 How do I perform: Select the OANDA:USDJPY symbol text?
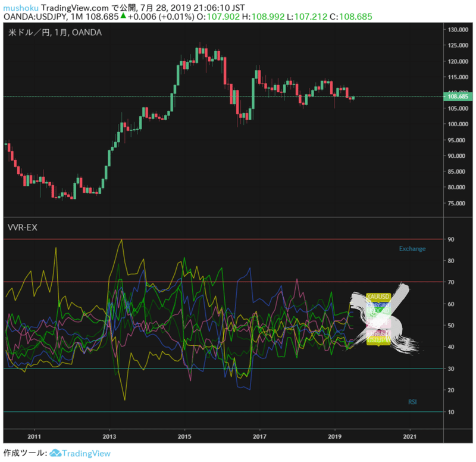tap(35, 17)
